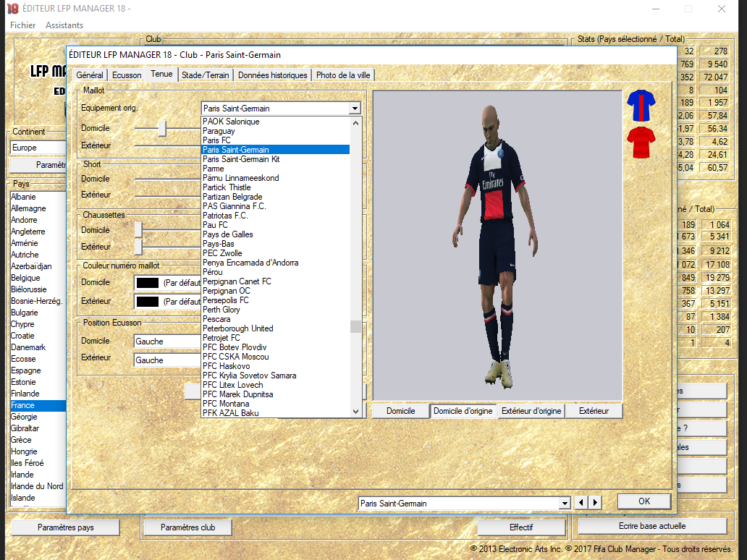747x560 pixels.
Task: Open the Equipement orig. dropdown arrow
Action: pyautogui.click(x=355, y=109)
